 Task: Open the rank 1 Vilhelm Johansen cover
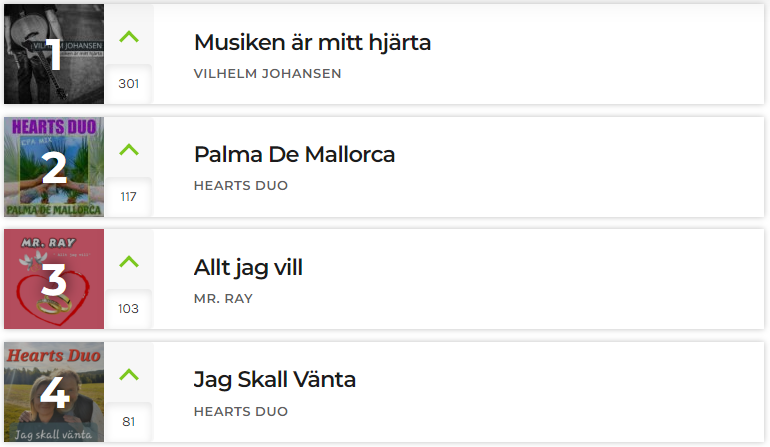(x=54, y=54)
